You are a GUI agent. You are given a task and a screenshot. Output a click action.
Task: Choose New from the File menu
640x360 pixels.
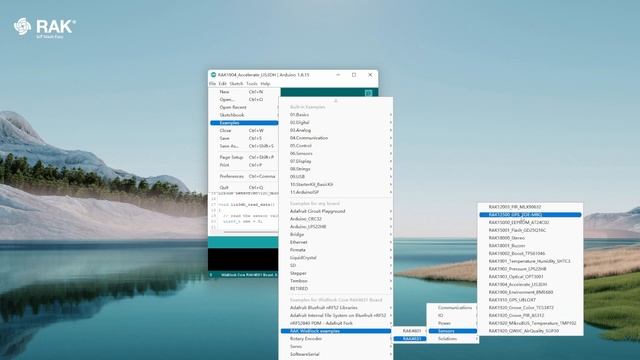[x=244, y=92]
